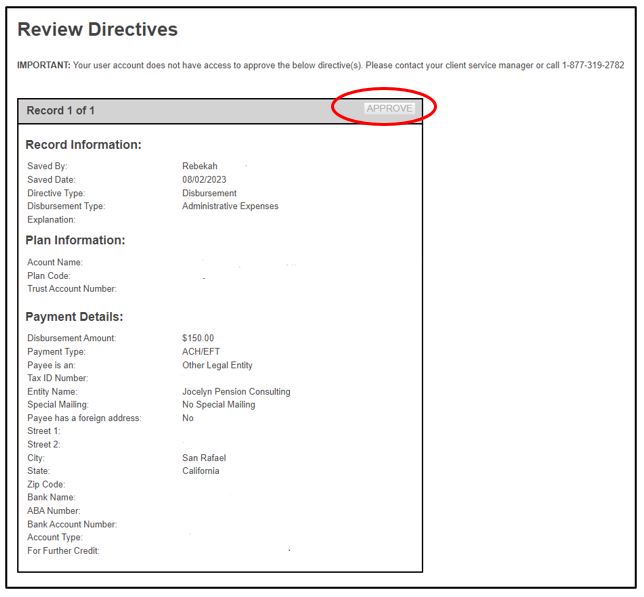Click the Administrative Expenses disbursement type
Viewport: 644px width, 597px height.
click(230, 206)
